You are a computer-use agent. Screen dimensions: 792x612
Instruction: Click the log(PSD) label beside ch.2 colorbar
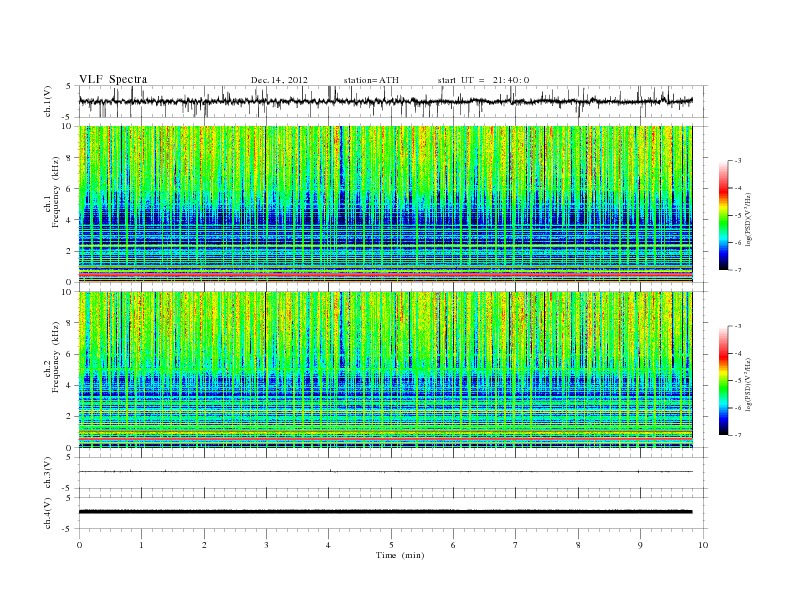[x=749, y=384]
